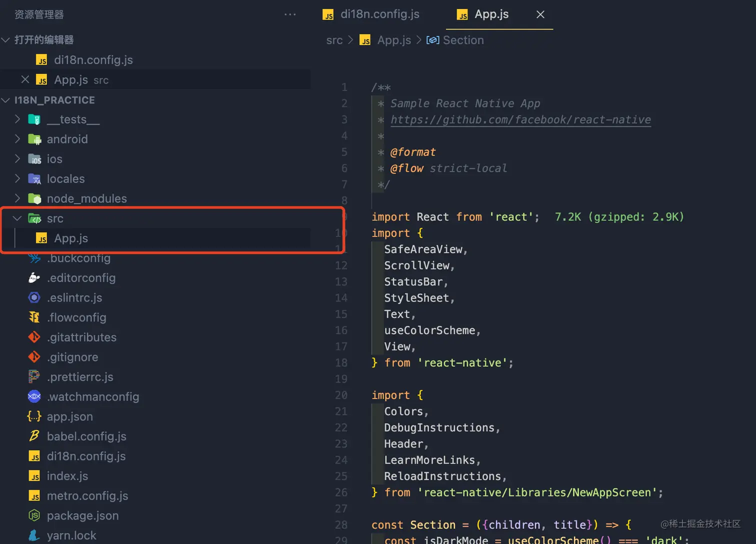The image size is (756, 544).
Task: Close the App.js editor tab
Action: click(540, 14)
